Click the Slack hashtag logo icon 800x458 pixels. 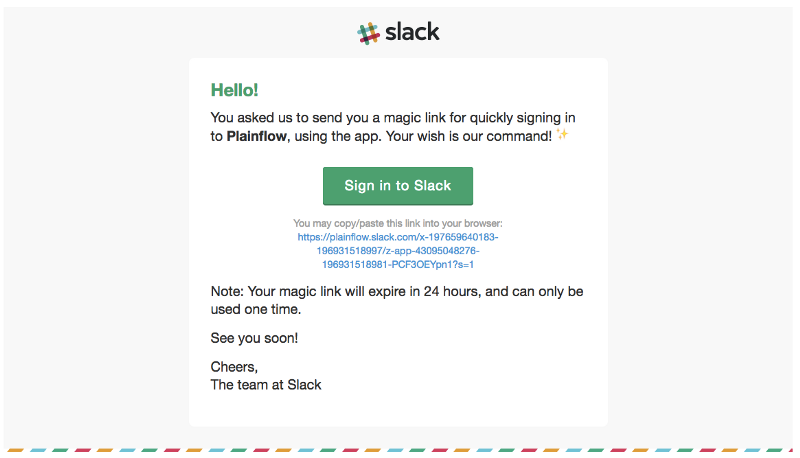click(x=368, y=33)
